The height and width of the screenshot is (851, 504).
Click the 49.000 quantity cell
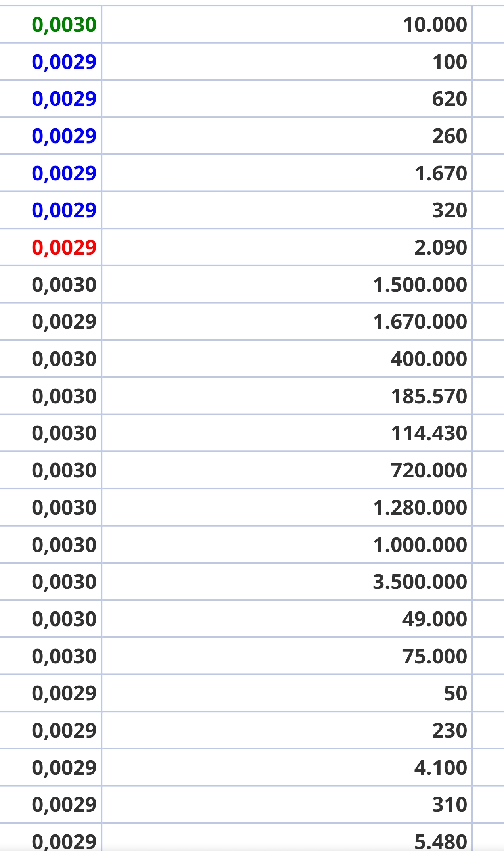tap(287, 619)
